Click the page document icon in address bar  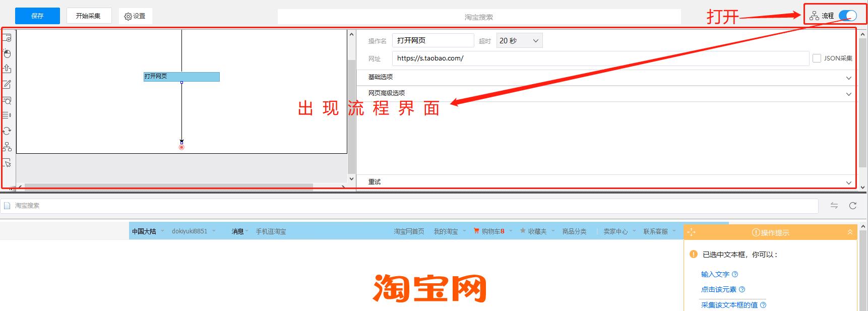tap(7, 206)
